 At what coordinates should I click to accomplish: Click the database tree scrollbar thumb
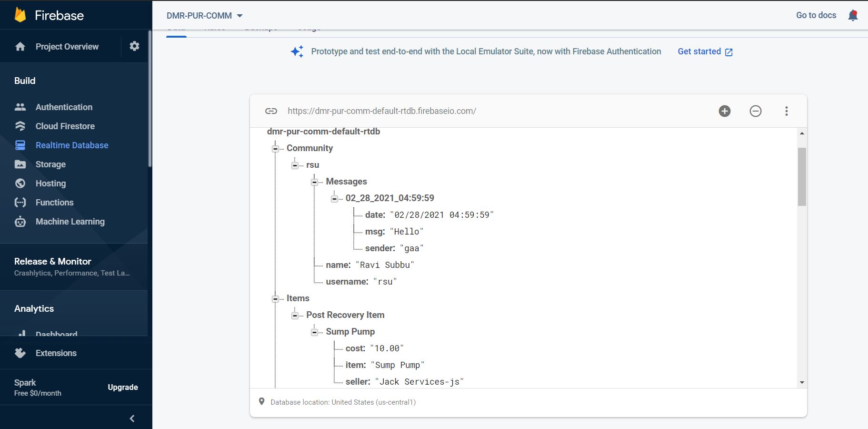802,176
